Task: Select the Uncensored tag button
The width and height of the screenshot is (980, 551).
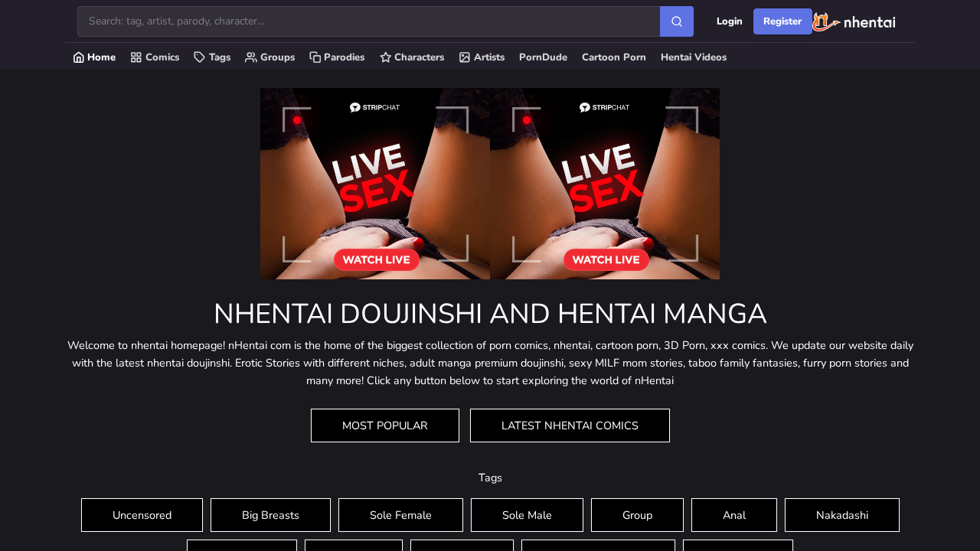Action: 142,515
